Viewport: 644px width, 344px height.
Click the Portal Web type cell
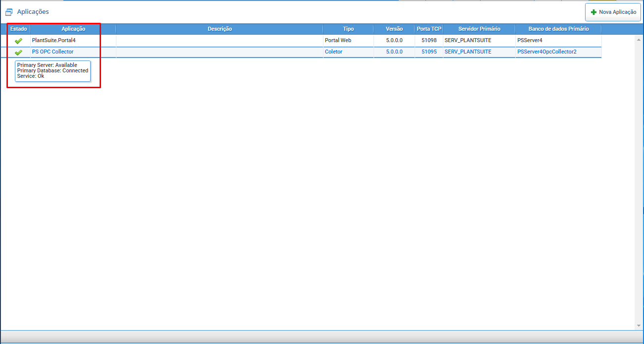click(338, 40)
